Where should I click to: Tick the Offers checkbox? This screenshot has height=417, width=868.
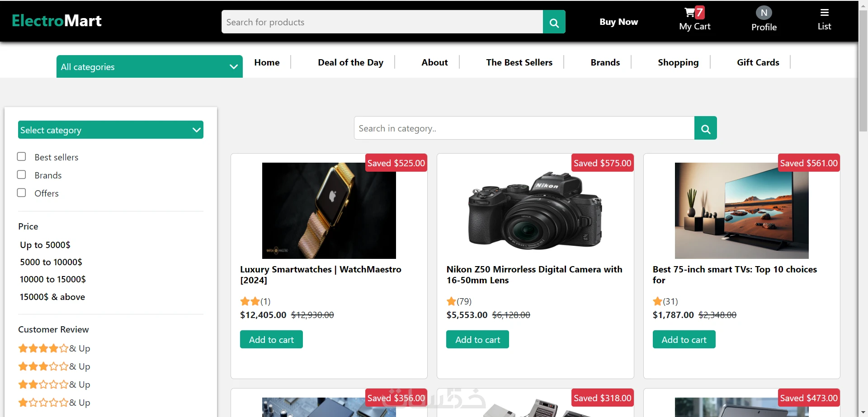pyautogui.click(x=21, y=193)
